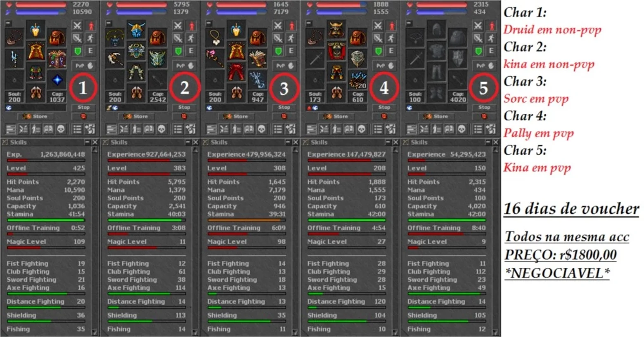This screenshot has height=337, width=644.
Task: Click the 'Experience 927,664,253' row
Action: click(x=147, y=154)
